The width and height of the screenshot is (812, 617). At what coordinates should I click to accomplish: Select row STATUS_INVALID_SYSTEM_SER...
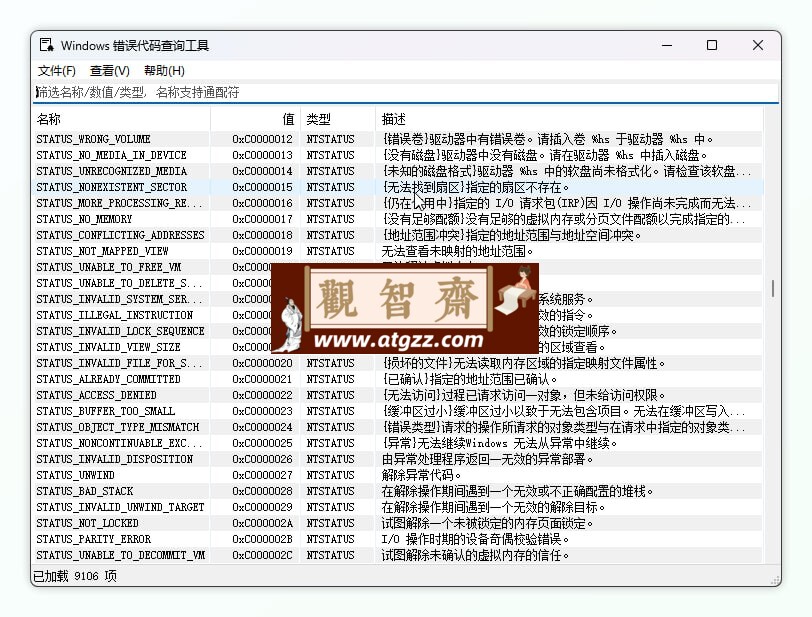[x=398, y=299]
